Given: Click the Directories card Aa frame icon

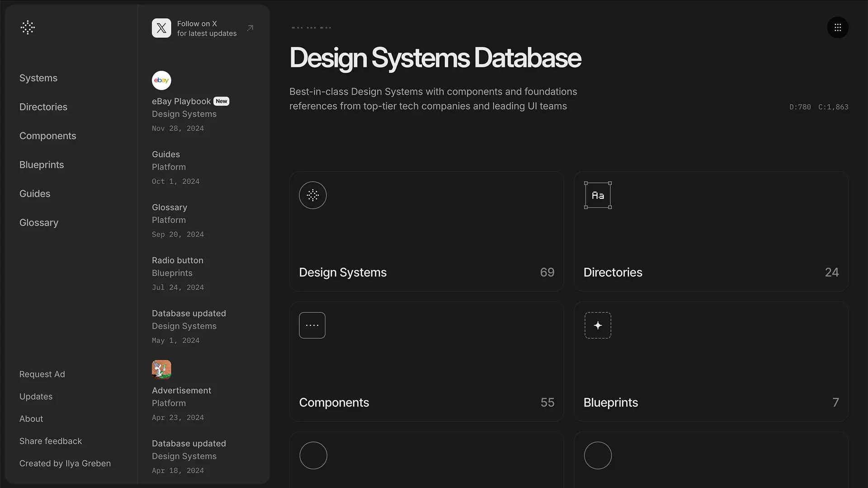Looking at the screenshot, I should 598,195.
